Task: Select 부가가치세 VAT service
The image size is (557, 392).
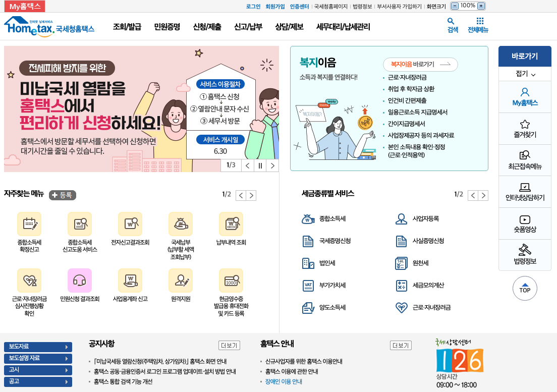Action: tap(323, 286)
